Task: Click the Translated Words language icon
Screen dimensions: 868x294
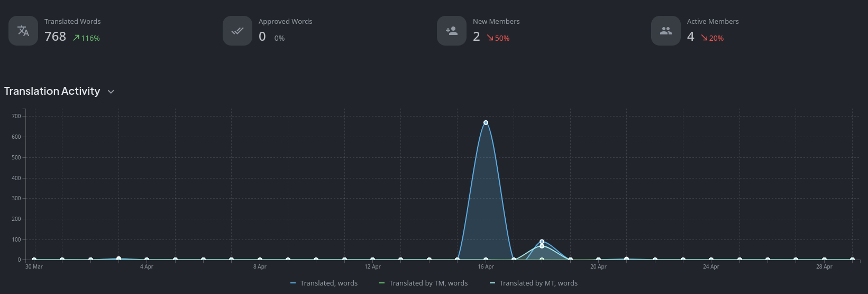Action: 23,31
